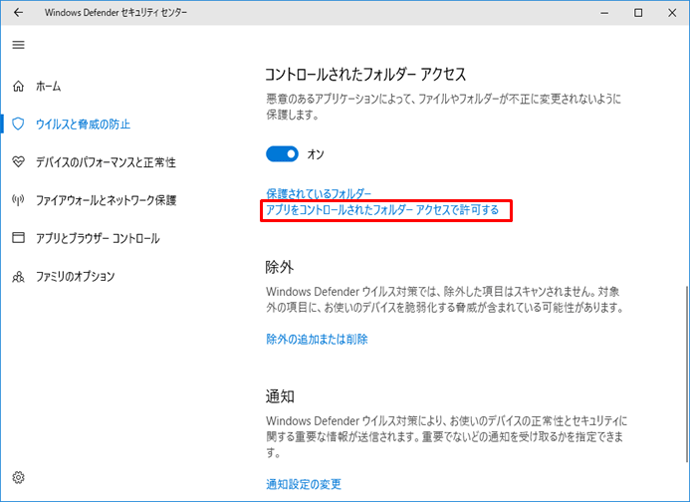Turn off the controlled folder access toggle
The width and height of the screenshot is (690, 502).
point(282,154)
